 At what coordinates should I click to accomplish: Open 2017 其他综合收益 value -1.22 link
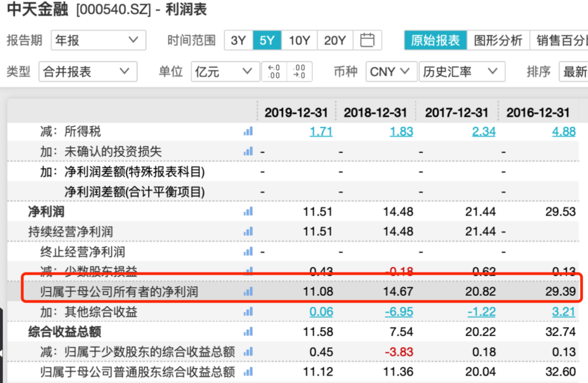(x=481, y=312)
